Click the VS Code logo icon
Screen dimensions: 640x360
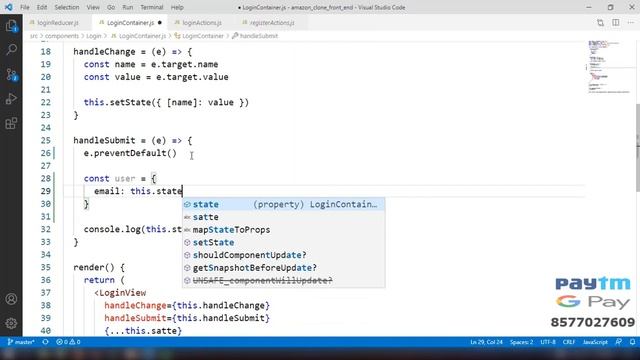coord(9,7)
